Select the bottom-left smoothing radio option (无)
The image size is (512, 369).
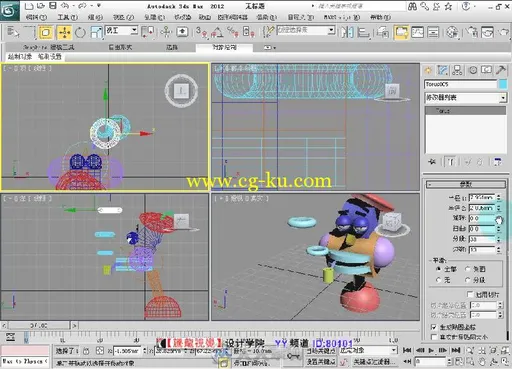439,280
